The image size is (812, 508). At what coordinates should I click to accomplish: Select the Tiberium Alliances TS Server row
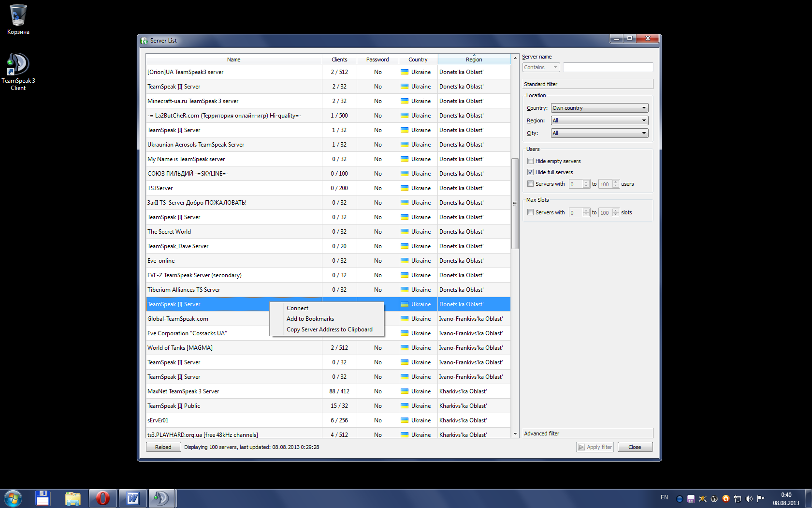328,290
